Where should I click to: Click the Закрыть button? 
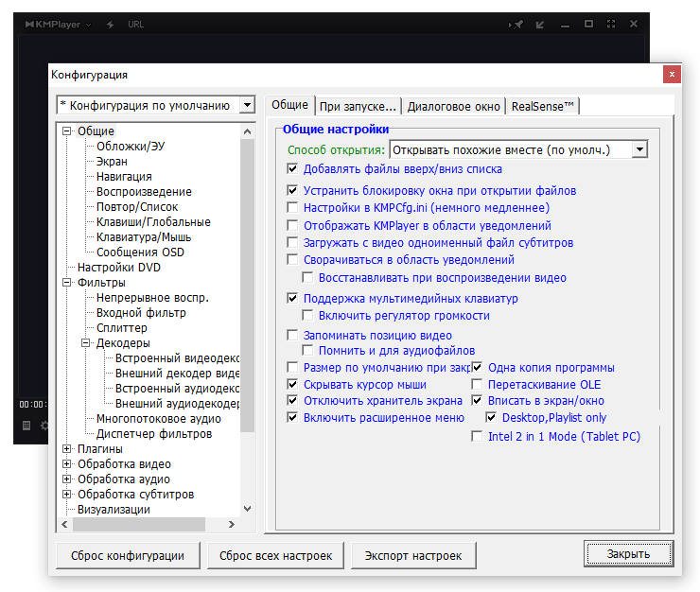pyautogui.click(x=628, y=553)
